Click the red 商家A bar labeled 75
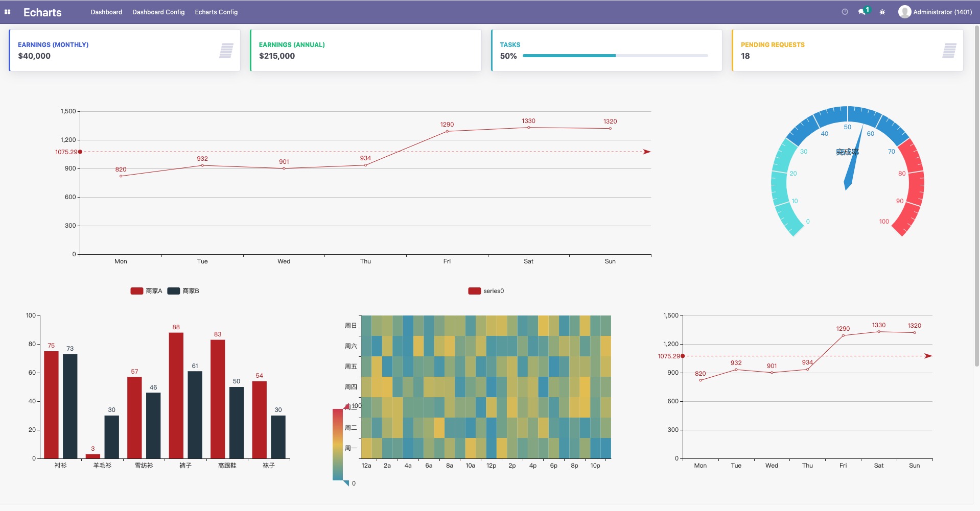This screenshot has width=980, height=511. click(x=51, y=405)
